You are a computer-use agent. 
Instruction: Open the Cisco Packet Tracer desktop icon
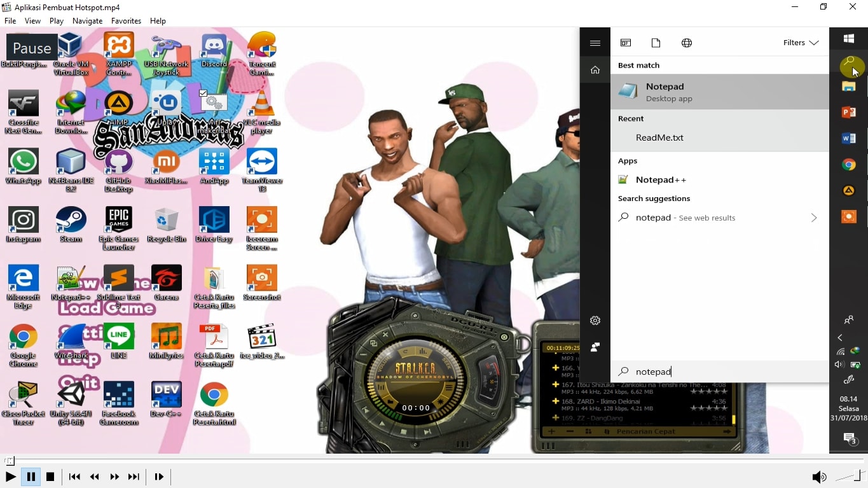pos(23,403)
